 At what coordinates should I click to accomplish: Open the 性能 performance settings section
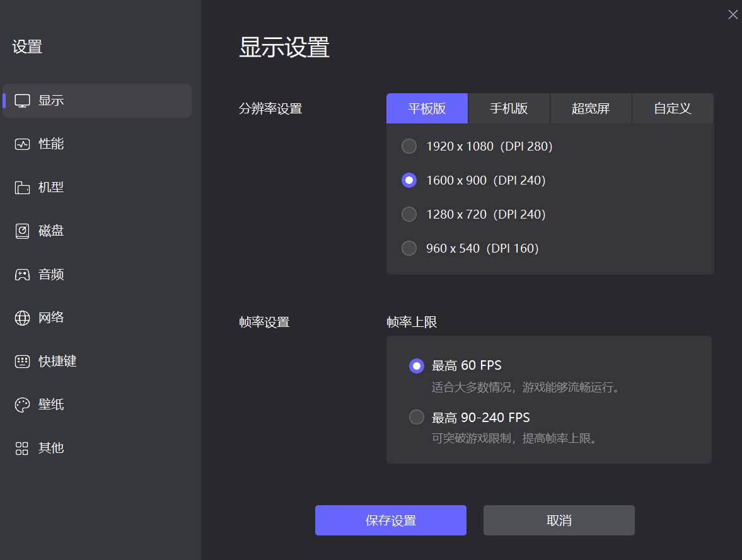point(52,144)
